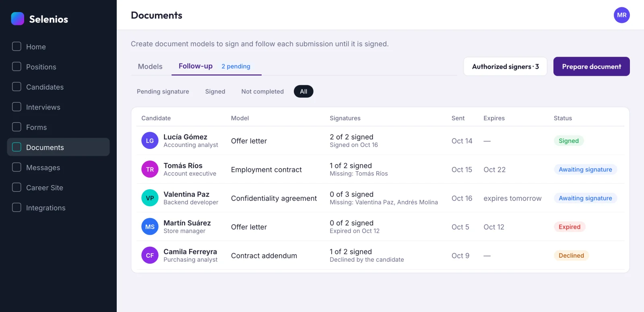
Task: Click the Prepare document button
Action: [x=591, y=66]
